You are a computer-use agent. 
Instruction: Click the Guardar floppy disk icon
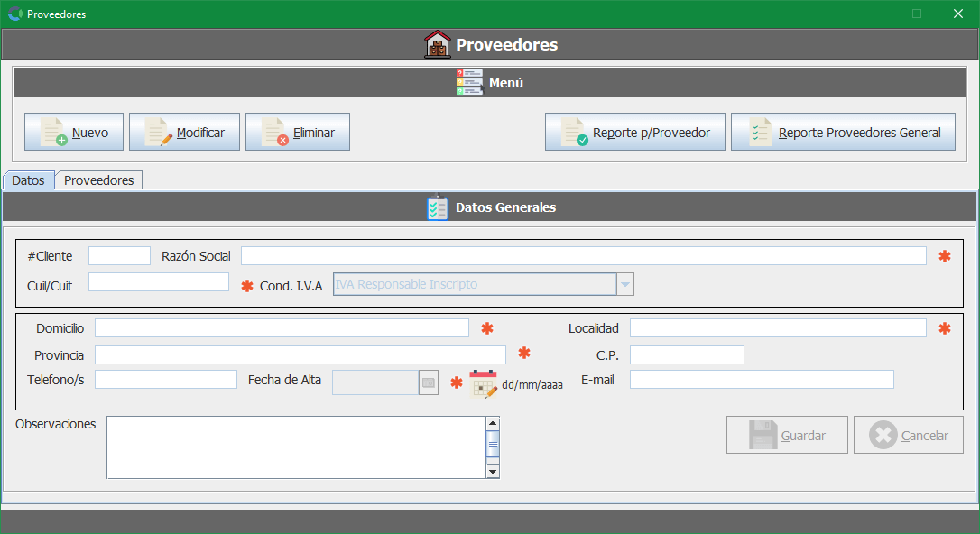click(763, 435)
